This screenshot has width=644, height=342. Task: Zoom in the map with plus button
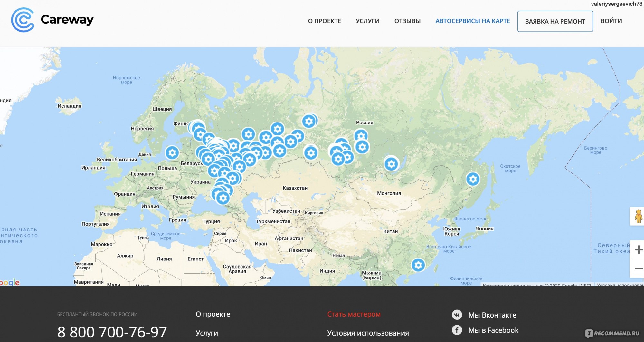click(x=638, y=249)
